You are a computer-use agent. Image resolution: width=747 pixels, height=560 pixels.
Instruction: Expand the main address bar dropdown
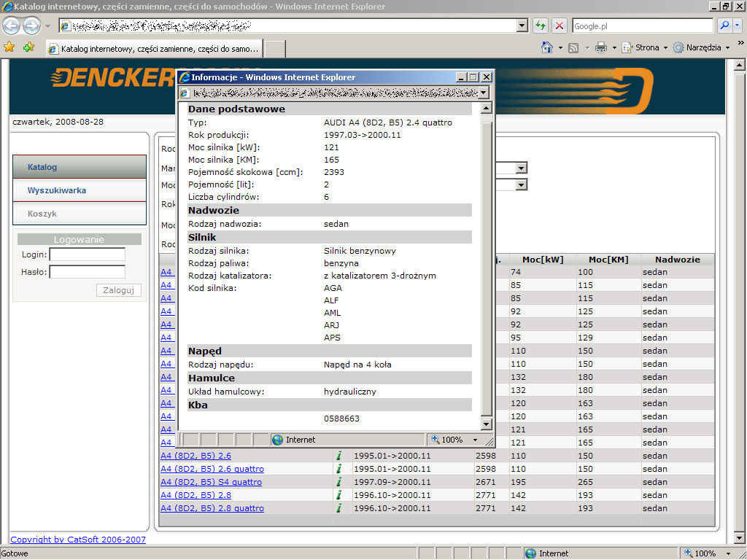522,26
